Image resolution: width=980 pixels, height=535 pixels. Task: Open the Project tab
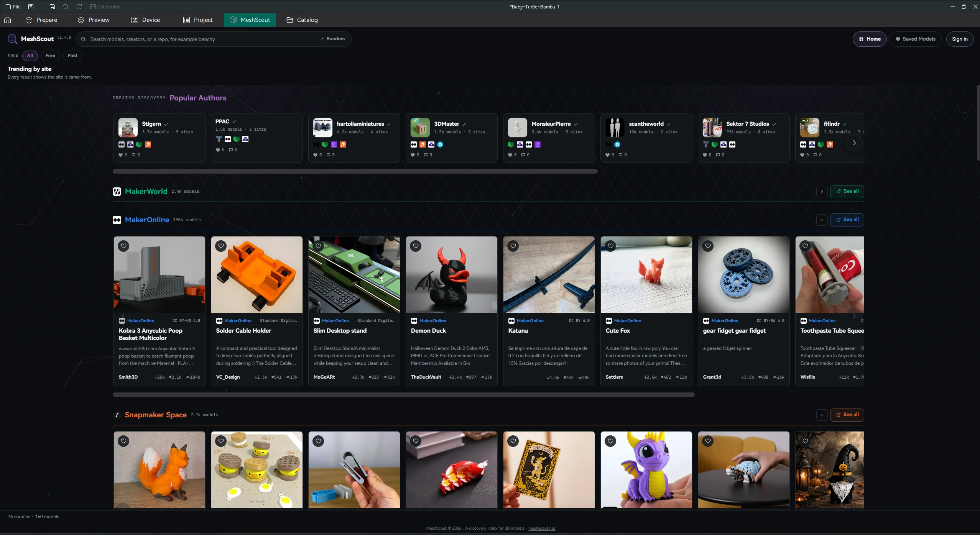[198, 20]
